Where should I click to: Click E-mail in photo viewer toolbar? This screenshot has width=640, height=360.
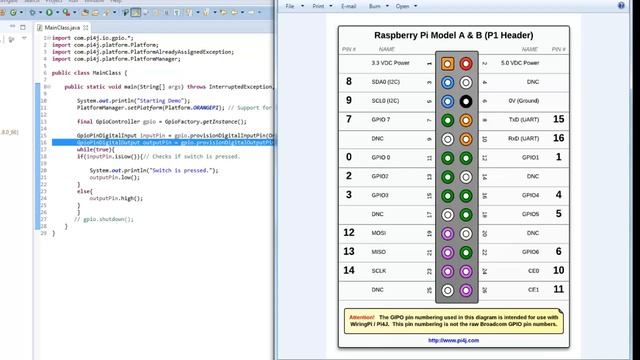[348, 6]
